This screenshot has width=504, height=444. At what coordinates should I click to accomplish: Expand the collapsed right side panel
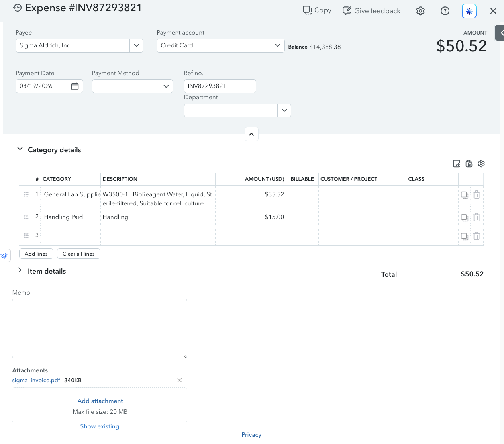(500, 33)
